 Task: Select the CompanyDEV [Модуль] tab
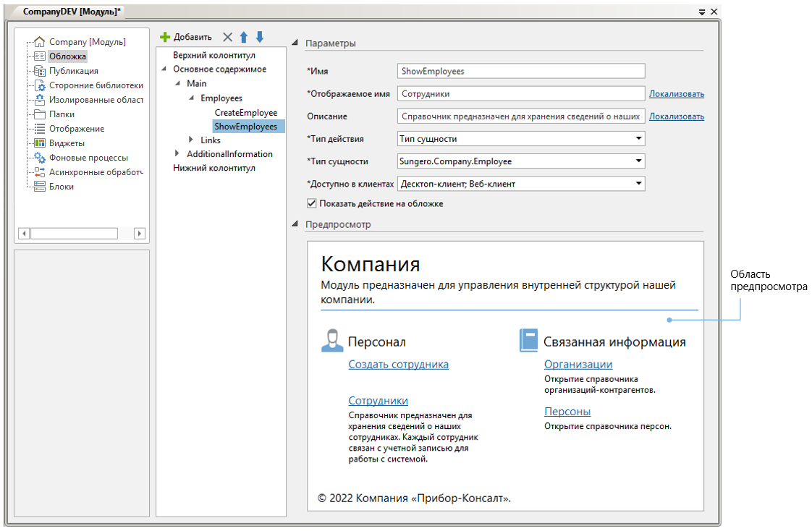[x=72, y=12]
